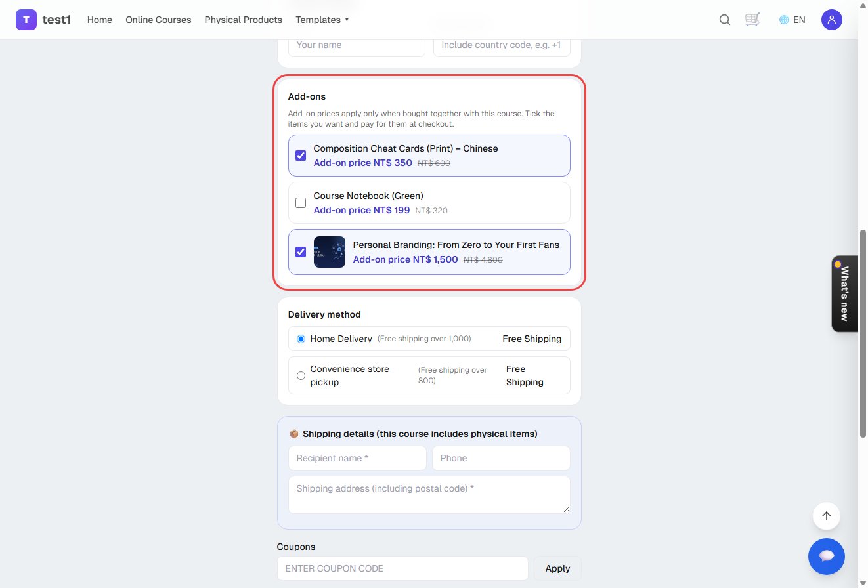
Task: Click the test1 site name link
Action: click(56, 20)
